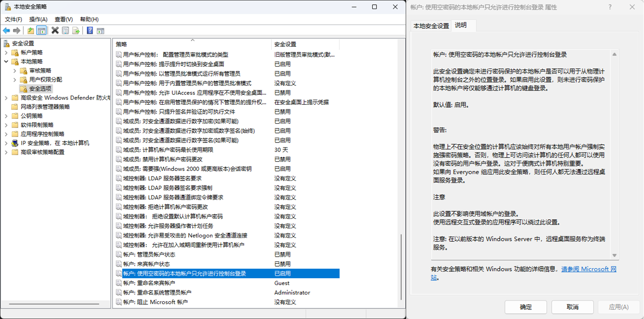Select 帐户: 来宾帐户状态 policy row
Viewport: 644px width, 319px height.
146,264
